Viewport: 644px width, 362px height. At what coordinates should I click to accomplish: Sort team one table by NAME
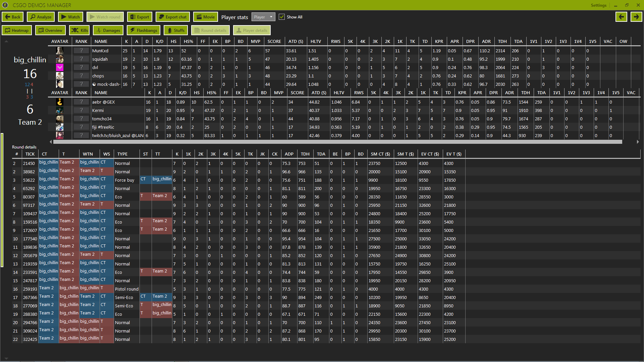pyautogui.click(x=101, y=41)
